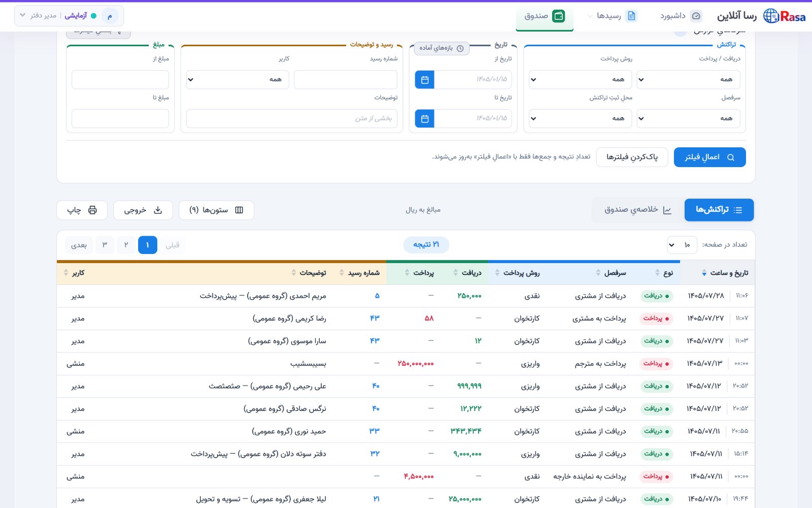Image resolution: width=812 pixels, height=508 pixels.
Task: Open calendar picker for تاریخ تا
Action: click(x=425, y=119)
